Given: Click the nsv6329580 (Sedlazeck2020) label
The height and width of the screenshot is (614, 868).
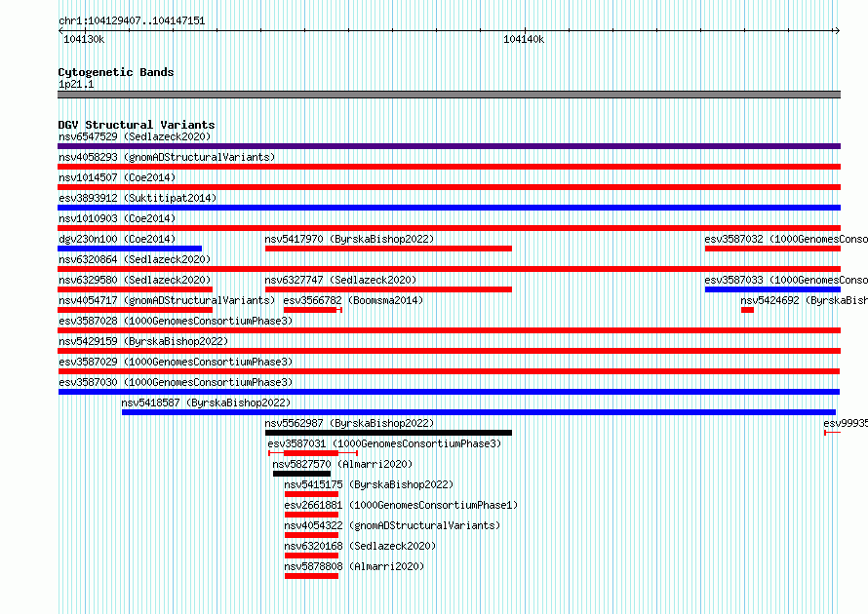Looking at the screenshot, I should 135,280.
